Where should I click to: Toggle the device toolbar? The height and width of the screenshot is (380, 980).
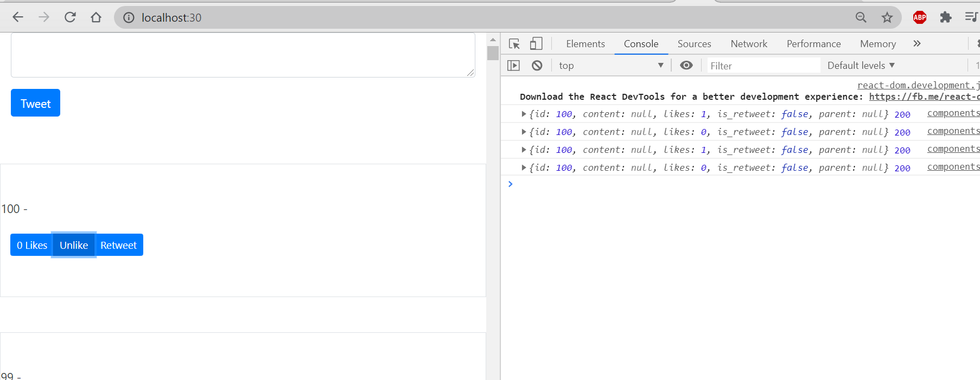coord(536,44)
